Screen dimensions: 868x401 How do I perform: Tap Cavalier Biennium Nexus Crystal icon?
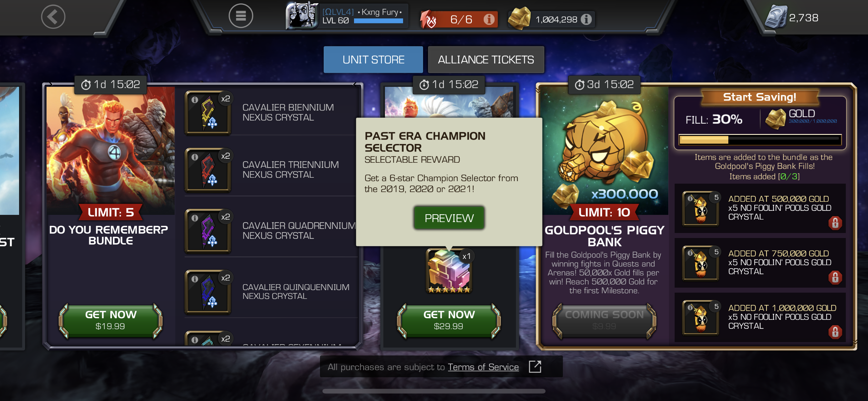coord(208,112)
